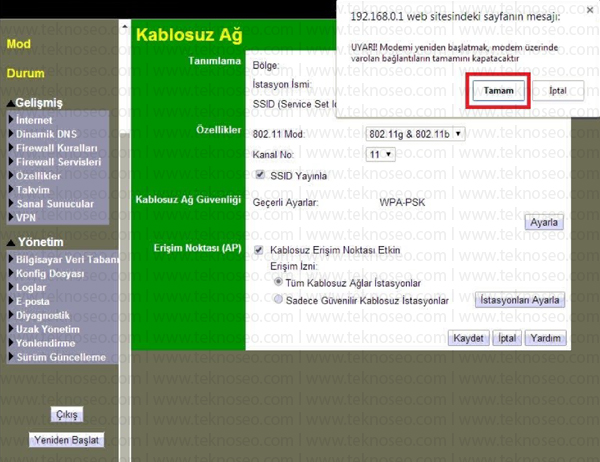Select Tüm Kablosuz Ağlar İstasyonlar radio
Image resolution: width=600 pixels, height=462 pixels.
(278, 282)
